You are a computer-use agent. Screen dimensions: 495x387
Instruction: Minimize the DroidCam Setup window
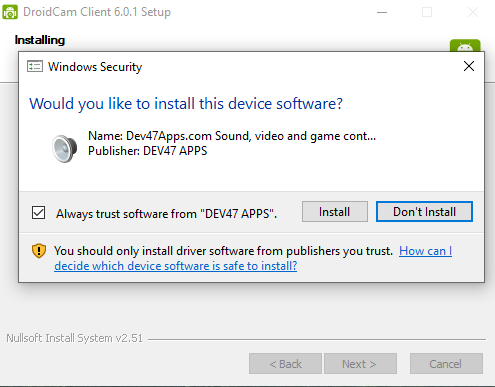382,12
